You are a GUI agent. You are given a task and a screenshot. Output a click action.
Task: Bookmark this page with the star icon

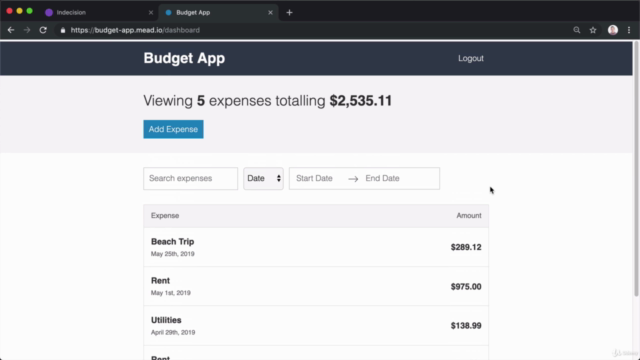[x=593, y=30]
